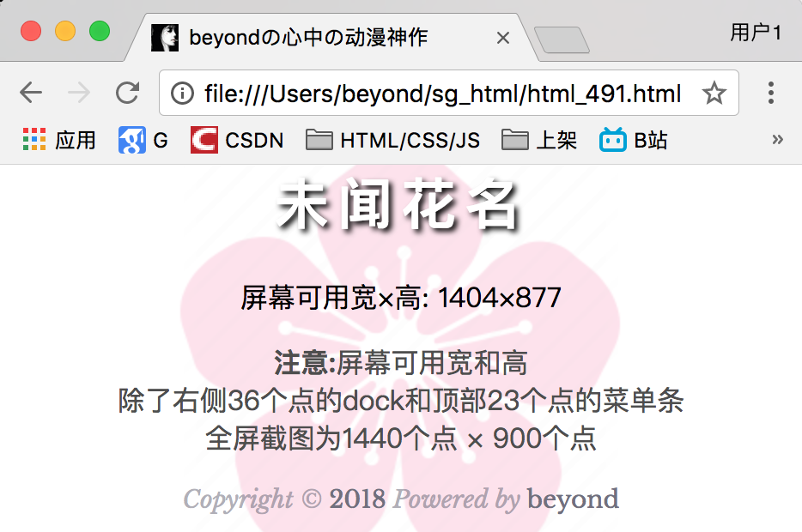Open Chrome's three-dot menu
Image resolution: width=802 pixels, height=532 pixels.
[771, 93]
